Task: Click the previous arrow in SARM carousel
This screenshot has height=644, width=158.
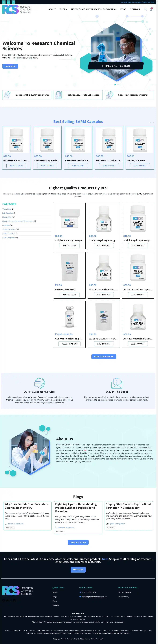Action: click(x=150, y=122)
